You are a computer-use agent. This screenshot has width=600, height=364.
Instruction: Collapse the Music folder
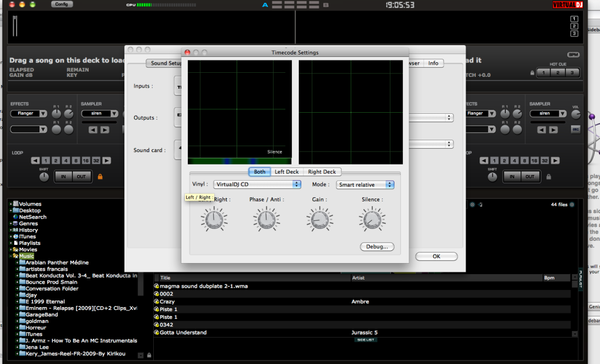click(11, 256)
